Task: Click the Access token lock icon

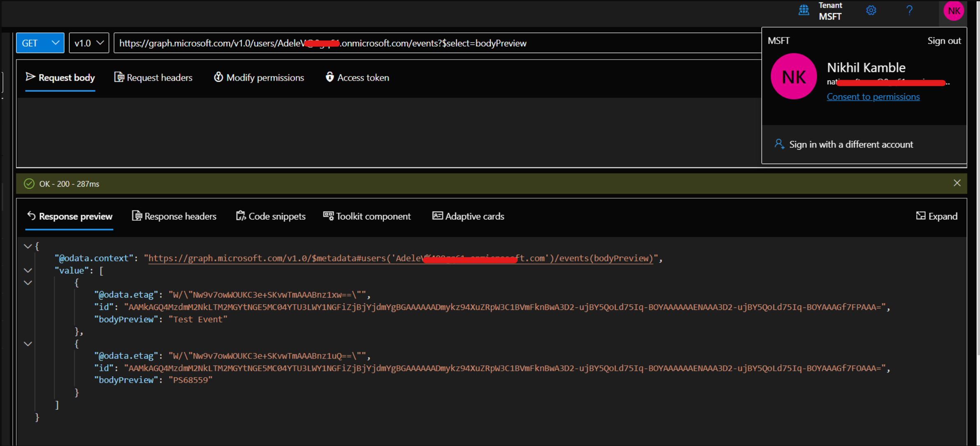Action: coord(330,77)
